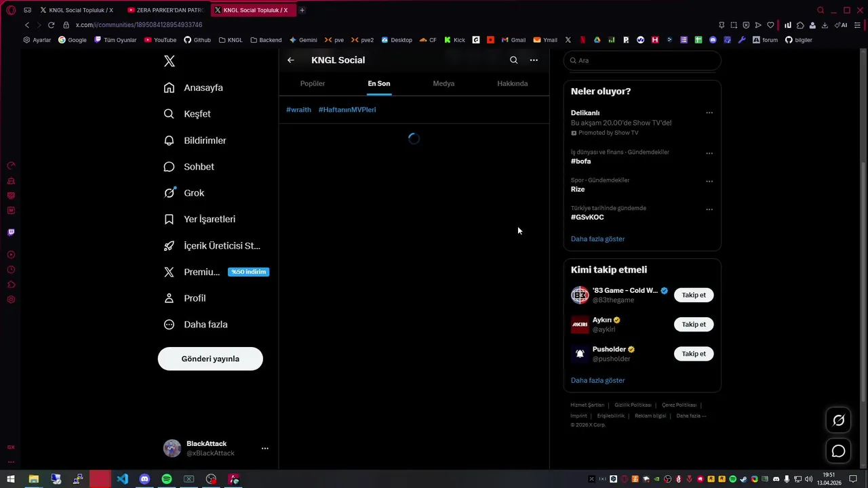
Task: Click back arrow beside KNGL Social
Action: click(291, 60)
